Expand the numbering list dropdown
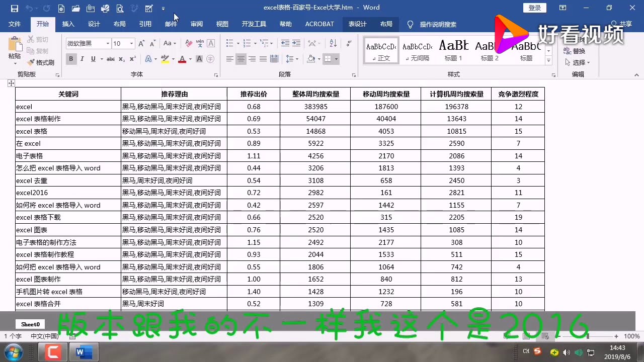Image resolution: width=644 pixels, height=362 pixels. [x=256, y=44]
